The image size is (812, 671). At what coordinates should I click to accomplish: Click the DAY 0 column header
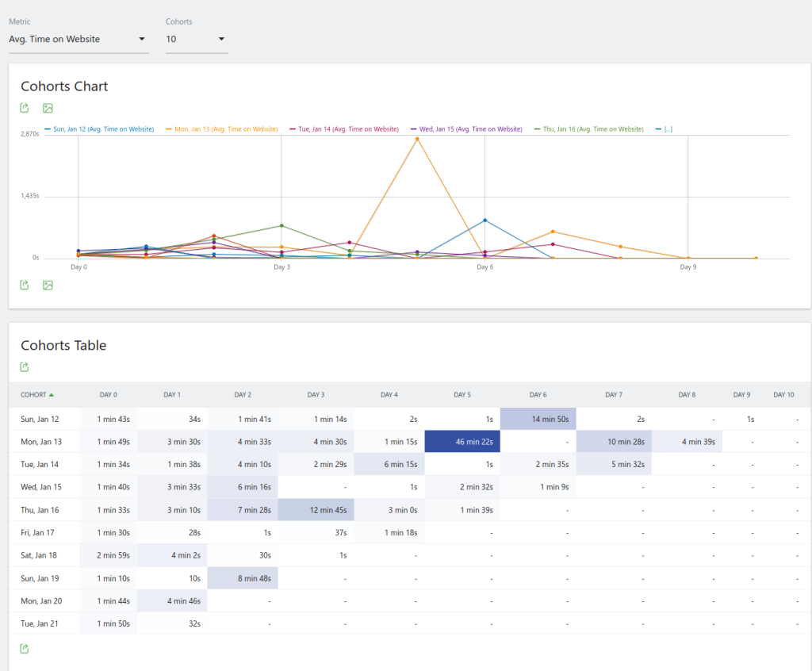tap(109, 395)
